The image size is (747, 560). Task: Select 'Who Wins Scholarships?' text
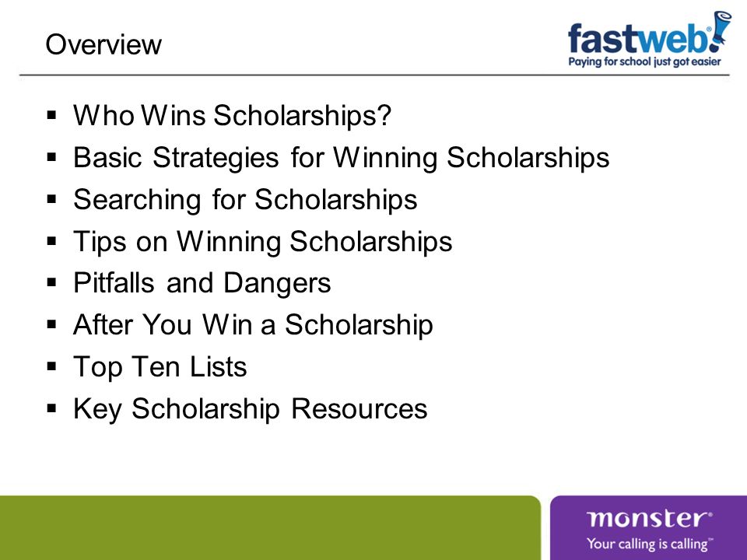point(232,115)
